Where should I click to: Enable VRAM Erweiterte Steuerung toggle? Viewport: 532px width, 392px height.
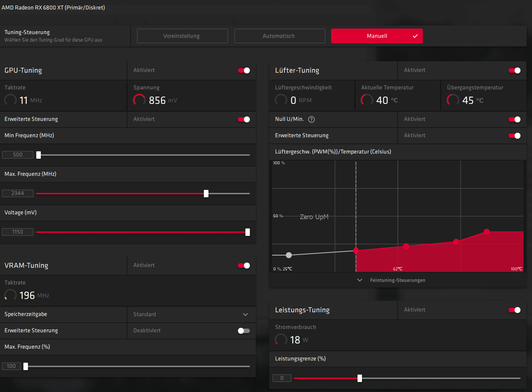click(x=244, y=331)
